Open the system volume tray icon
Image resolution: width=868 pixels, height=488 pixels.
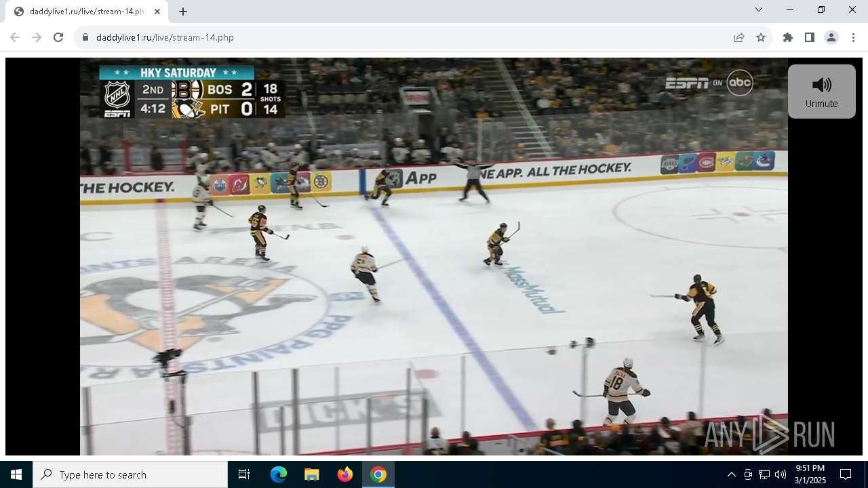781,474
